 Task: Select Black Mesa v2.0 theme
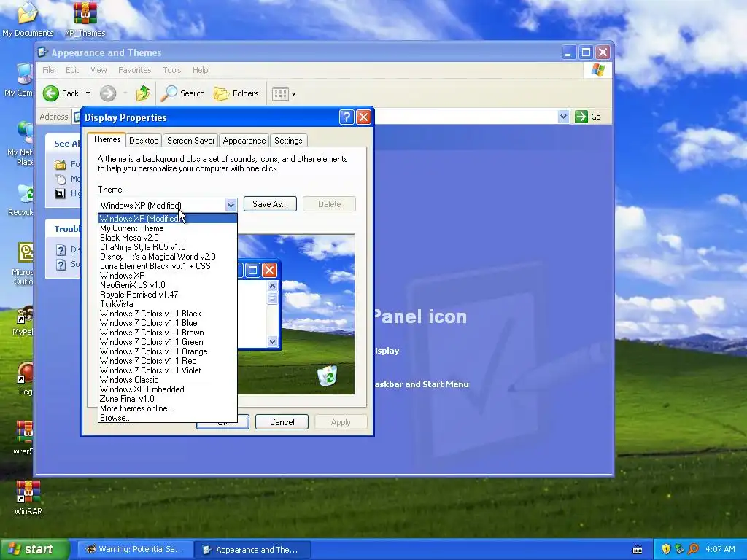(167, 238)
